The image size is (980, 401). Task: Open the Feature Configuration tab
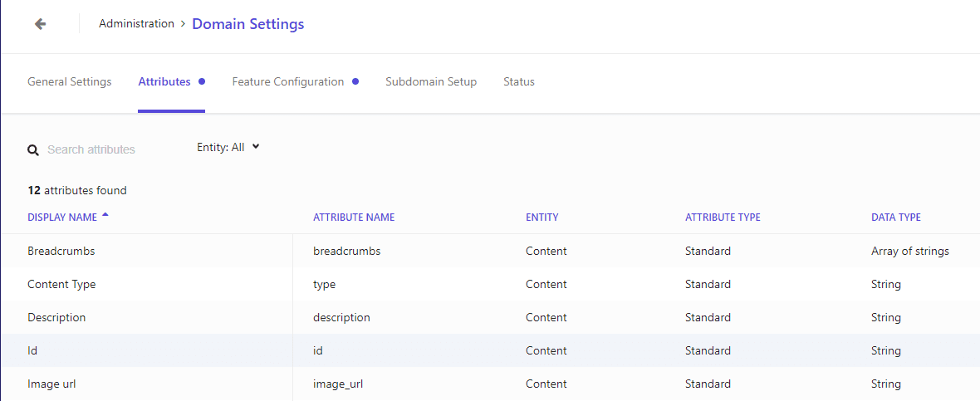pos(288,82)
